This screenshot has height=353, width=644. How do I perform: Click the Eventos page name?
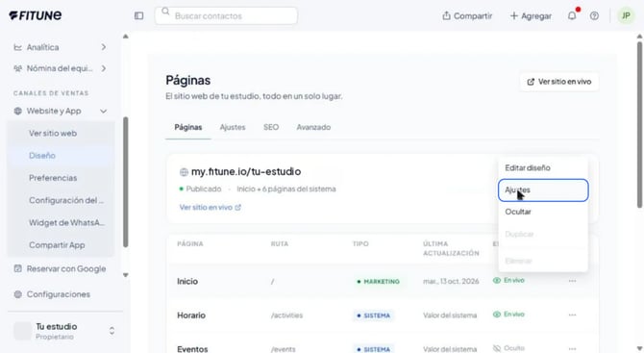pyautogui.click(x=192, y=349)
